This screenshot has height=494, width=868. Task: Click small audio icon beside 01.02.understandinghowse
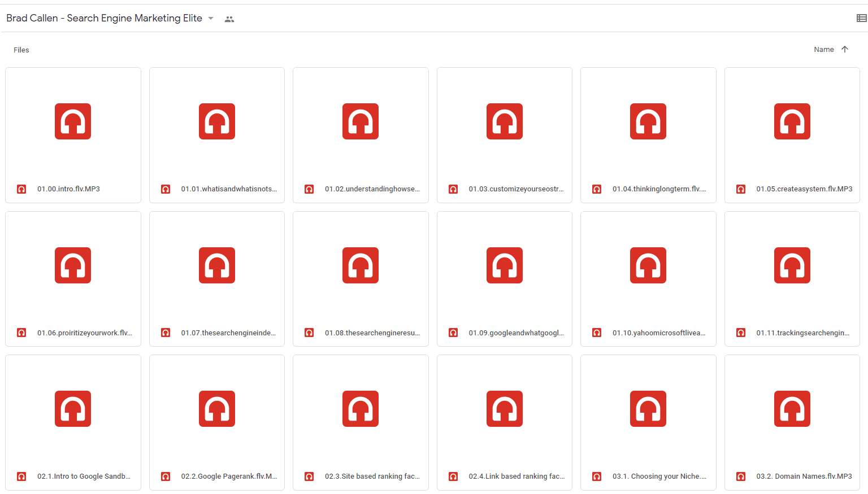pyautogui.click(x=309, y=189)
